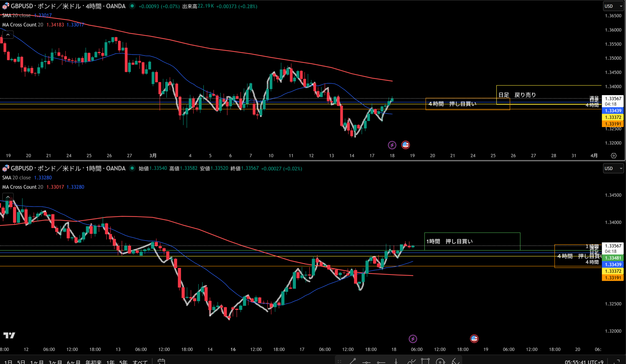Click the orange 1.33191 price label on upper axis
The height and width of the screenshot is (364, 626).
613,124
